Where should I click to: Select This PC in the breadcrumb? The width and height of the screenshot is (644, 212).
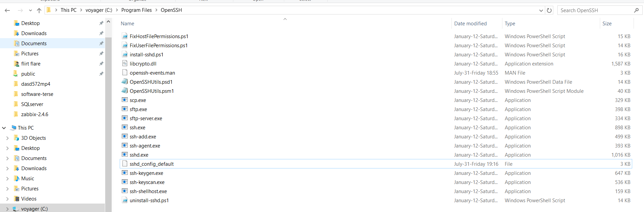coord(68,10)
